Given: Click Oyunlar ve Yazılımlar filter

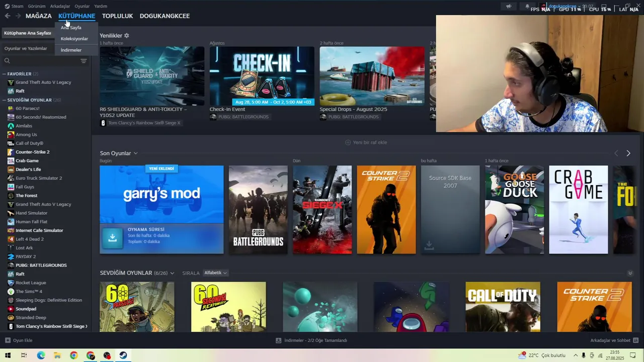Looking at the screenshot, I should click(26, 48).
